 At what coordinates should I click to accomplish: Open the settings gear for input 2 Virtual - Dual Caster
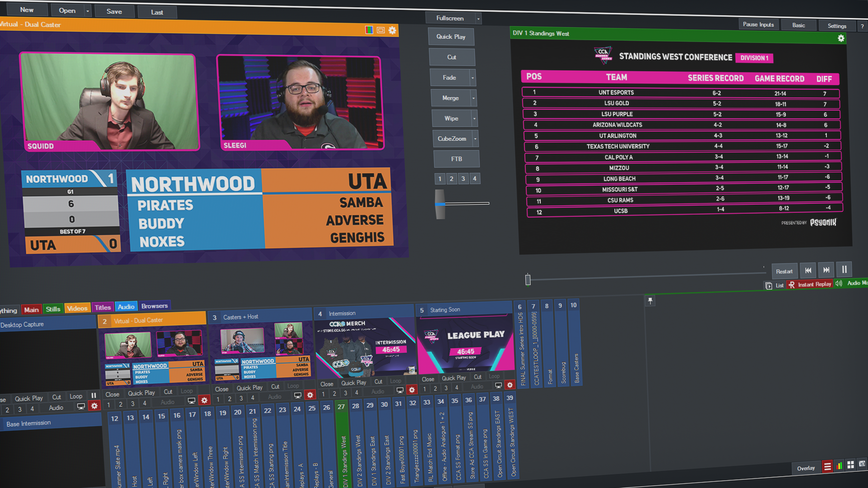pos(204,400)
